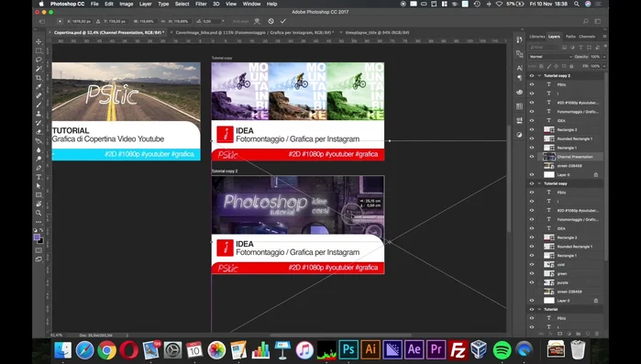Open the Character panel icon
The width and height of the screenshot is (641, 364).
(x=519, y=68)
